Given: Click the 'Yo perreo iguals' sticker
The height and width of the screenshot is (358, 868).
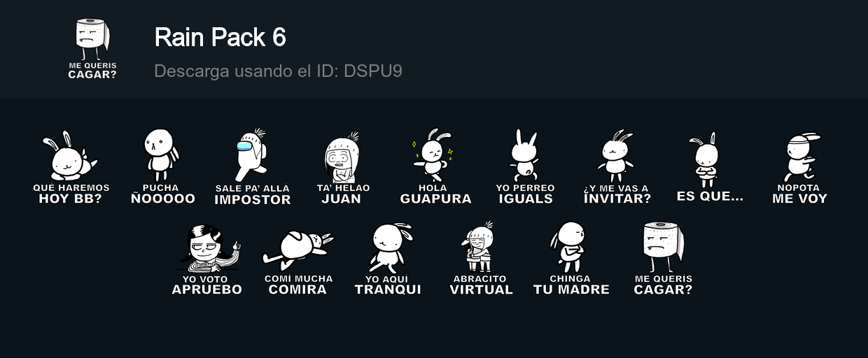Looking at the screenshot, I should [x=525, y=166].
